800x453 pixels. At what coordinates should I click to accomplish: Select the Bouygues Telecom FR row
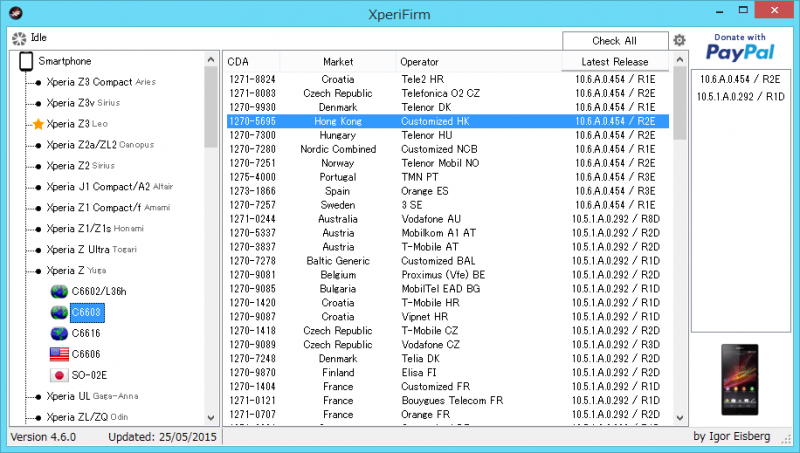pos(447,400)
